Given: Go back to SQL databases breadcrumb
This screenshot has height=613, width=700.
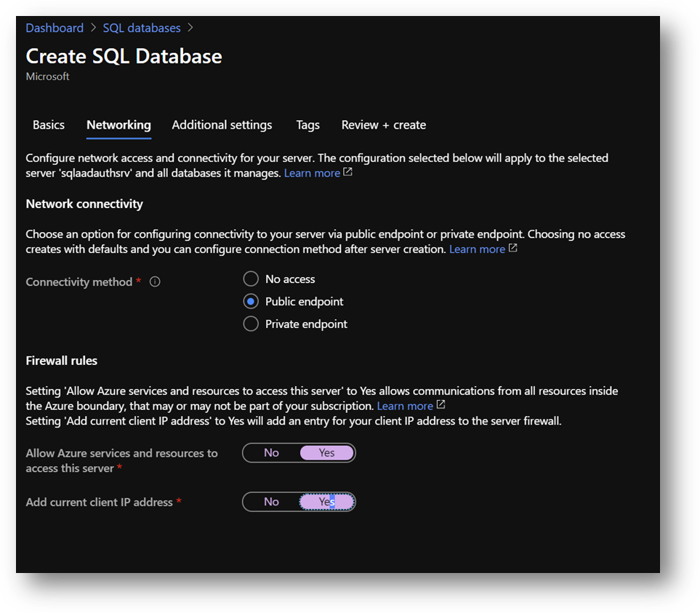Looking at the screenshot, I should (142, 28).
